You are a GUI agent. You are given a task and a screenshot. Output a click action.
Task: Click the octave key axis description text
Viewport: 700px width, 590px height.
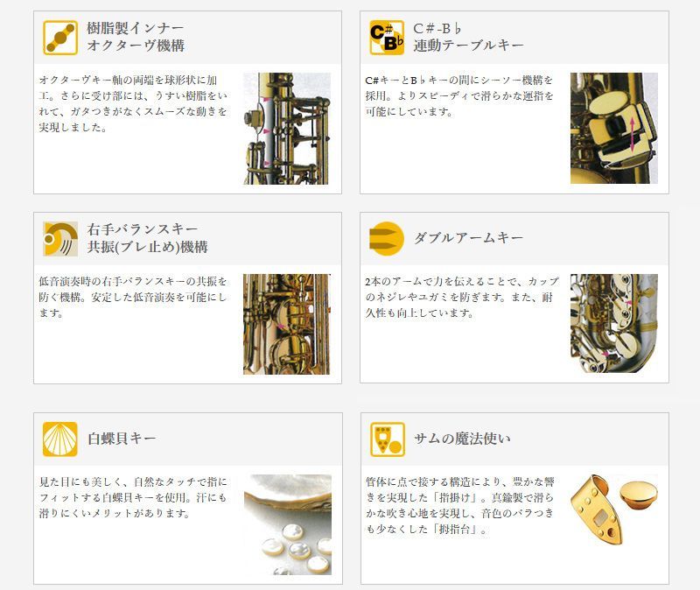133,103
